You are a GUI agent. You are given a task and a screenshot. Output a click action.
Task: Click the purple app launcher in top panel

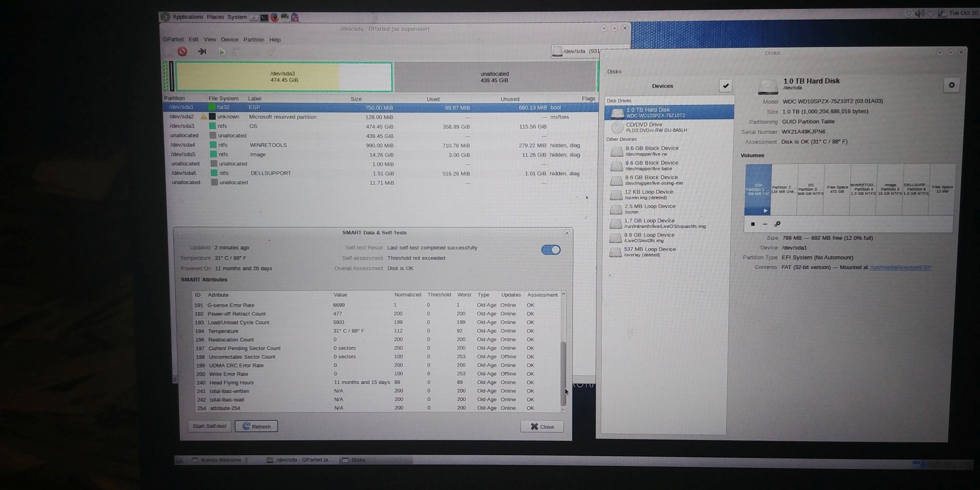click(295, 17)
